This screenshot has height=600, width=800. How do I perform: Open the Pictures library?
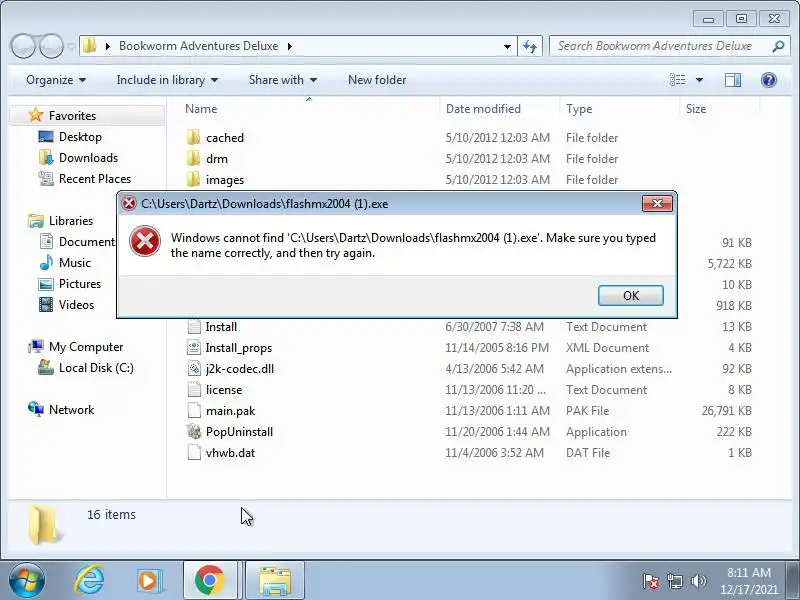(80, 284)
